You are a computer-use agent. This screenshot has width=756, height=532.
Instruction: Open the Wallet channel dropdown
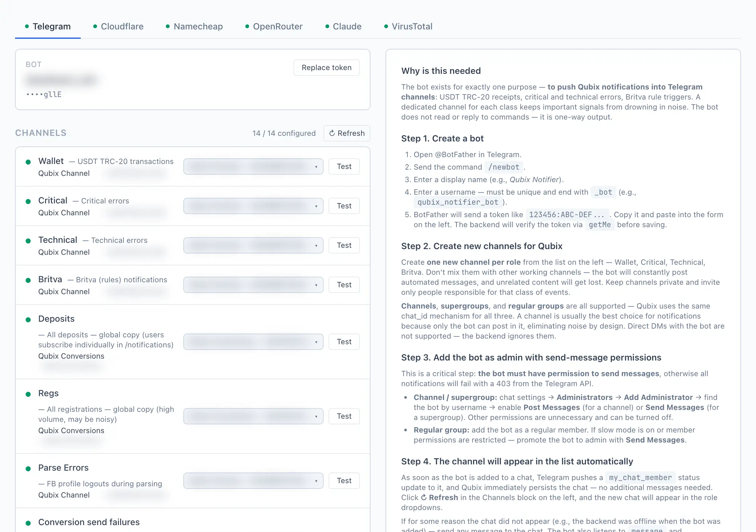(x=253, y=166)
